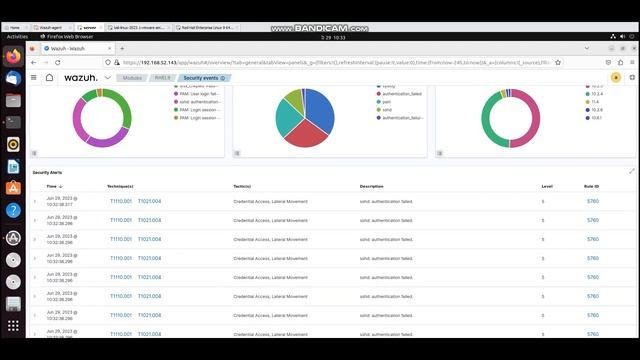640x360 pixels.
Task: Click the Tactic(s) column header
Action: tap(242, 187)
